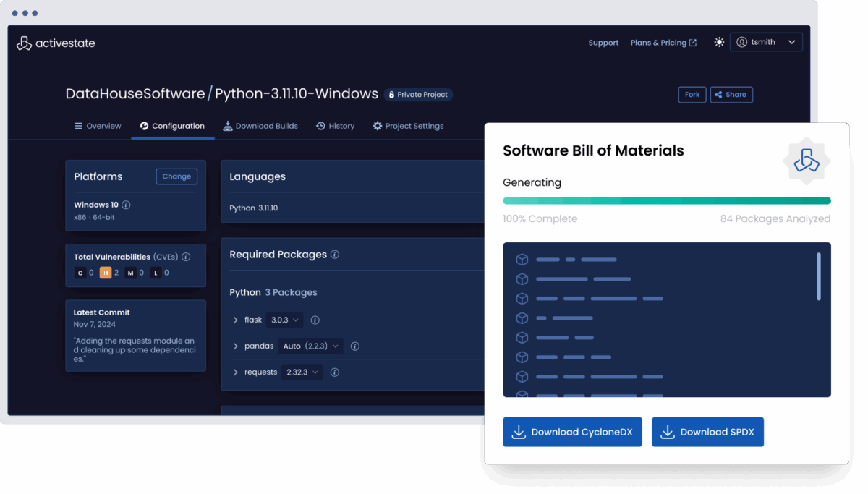Share the project
868x494 pixels.
click(731, 95)
